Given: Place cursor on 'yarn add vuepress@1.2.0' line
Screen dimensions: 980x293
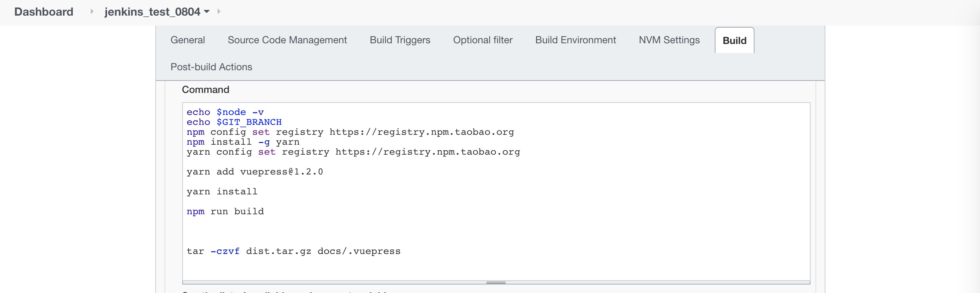Looking at the screenshot, I should [255, 172].
